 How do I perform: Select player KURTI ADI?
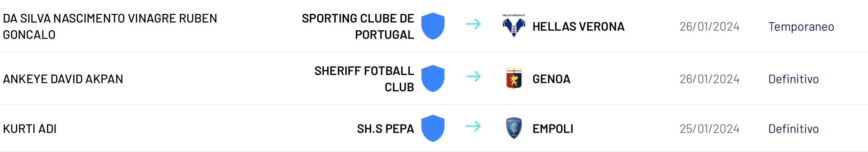[x=30, y=129]
